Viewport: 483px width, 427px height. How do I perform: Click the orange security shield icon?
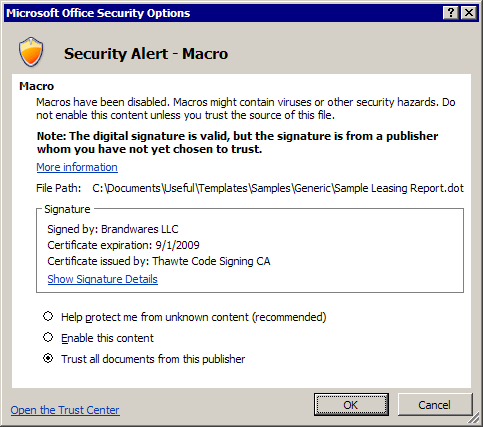pyautogui.click(x=31, y=52)
